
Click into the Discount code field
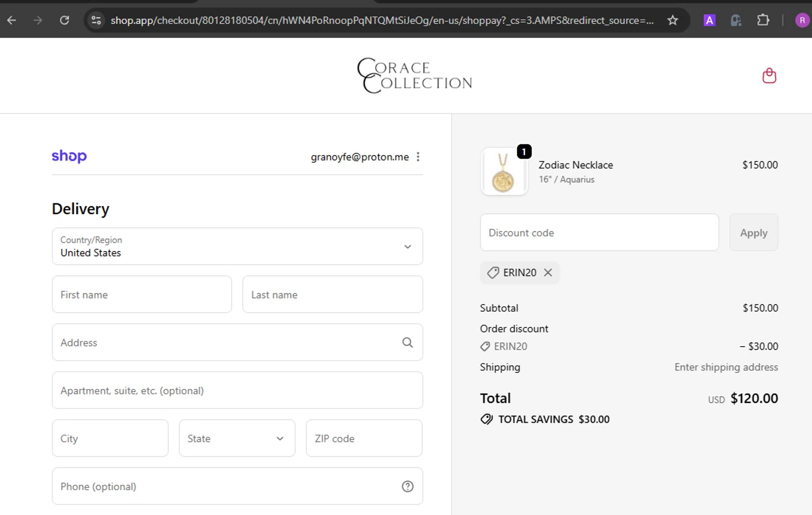click(x=599, y=232)
